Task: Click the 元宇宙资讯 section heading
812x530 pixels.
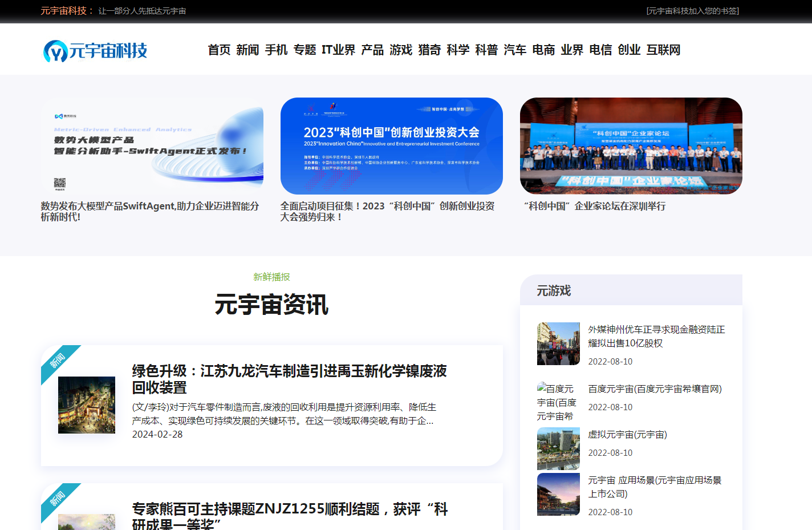Action: 272,305
